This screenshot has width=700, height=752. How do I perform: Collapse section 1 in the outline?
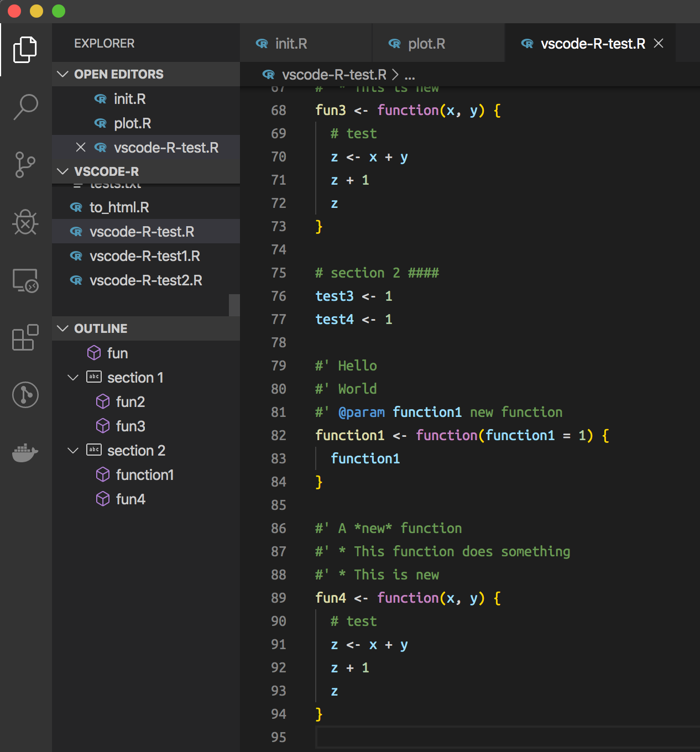click(x=73, y=377)
